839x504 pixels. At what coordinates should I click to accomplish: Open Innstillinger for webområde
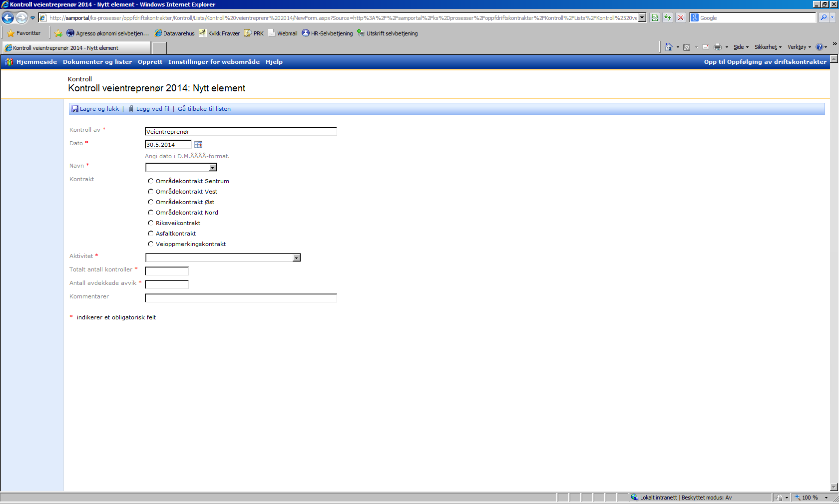point(214,62)
